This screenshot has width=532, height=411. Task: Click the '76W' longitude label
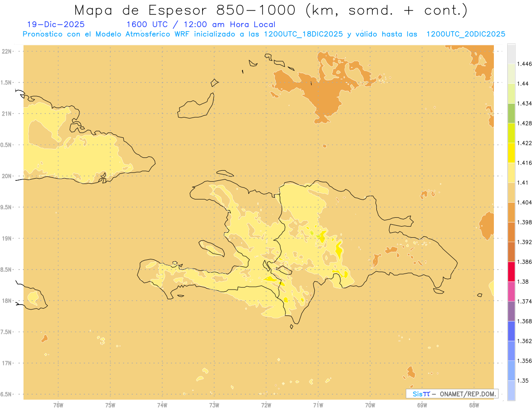pyautogui.click(x=58, y=405)
